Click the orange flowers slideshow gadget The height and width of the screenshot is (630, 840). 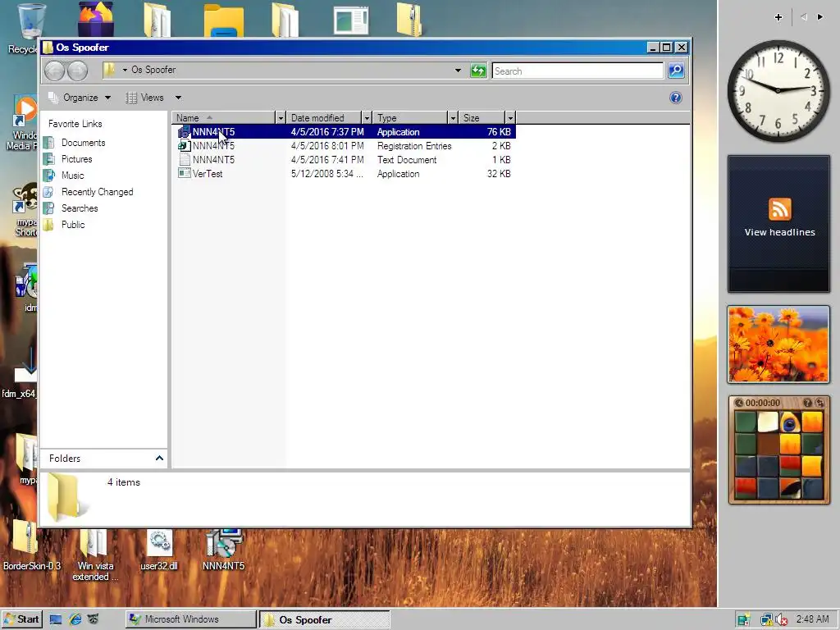coord(778,345)
